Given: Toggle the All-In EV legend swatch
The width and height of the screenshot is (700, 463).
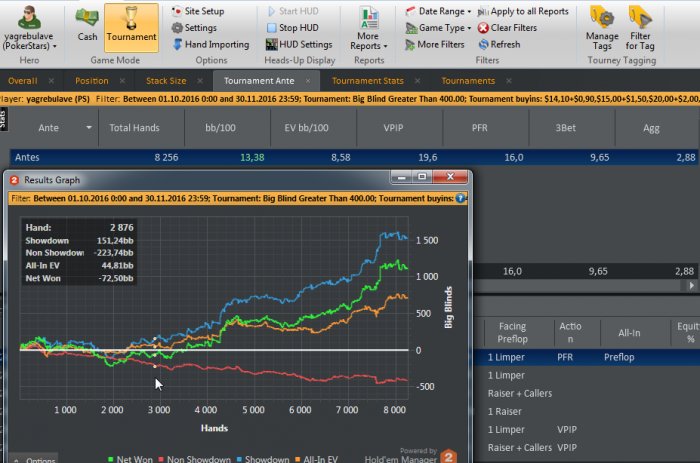Looking at the screenshot, I should point(297,459).
